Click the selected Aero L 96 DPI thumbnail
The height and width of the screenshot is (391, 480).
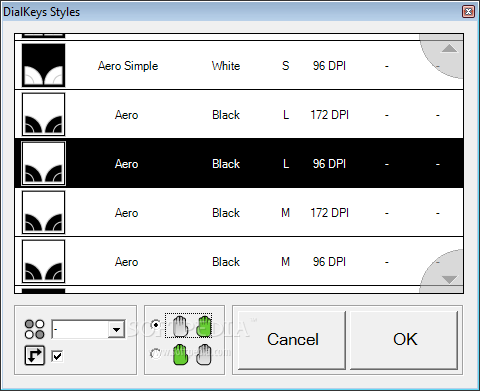[43, 163]
